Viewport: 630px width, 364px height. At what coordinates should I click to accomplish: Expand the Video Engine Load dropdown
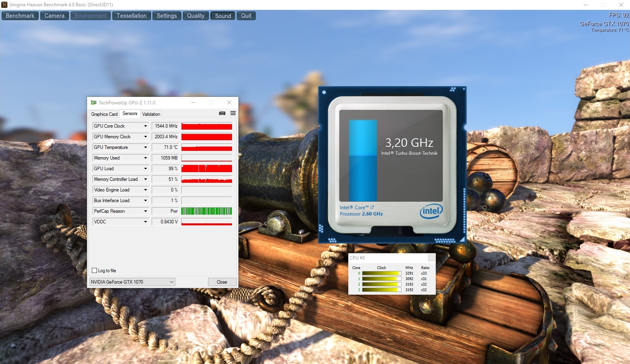pos(145,190)
